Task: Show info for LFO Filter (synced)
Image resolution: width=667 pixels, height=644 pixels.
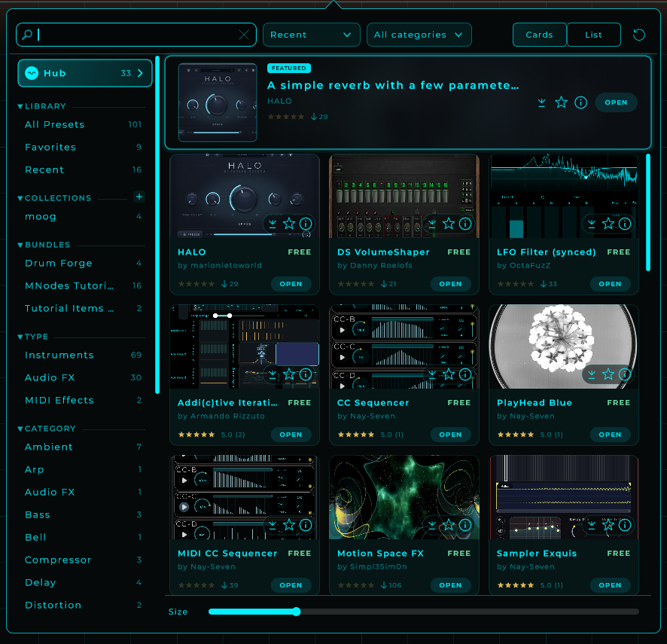Action: [x=624, y=224]
